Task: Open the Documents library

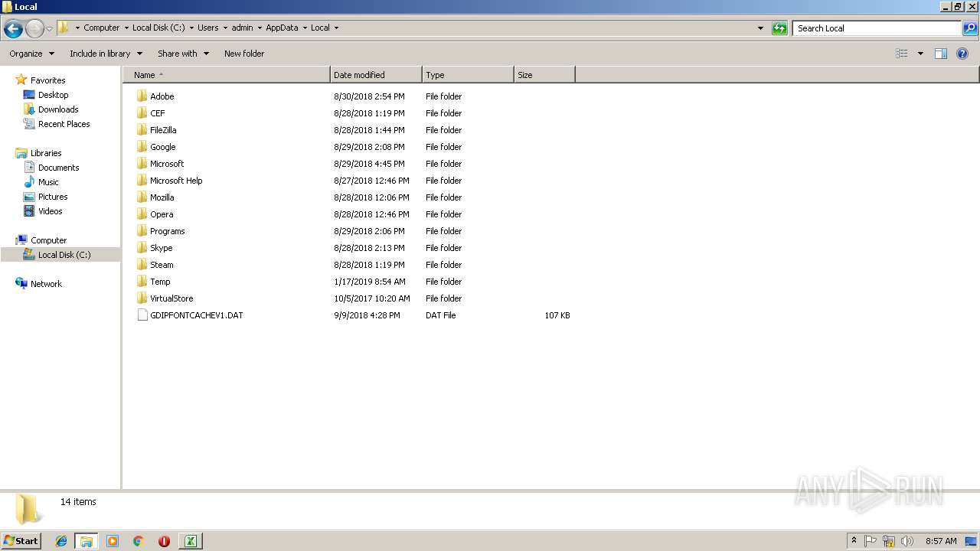Action: pos(58,168)
